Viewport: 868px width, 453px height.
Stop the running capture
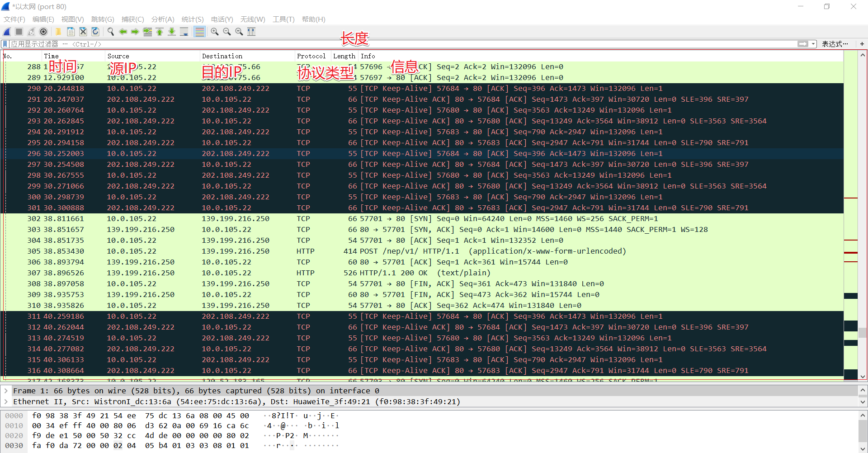(19, 32)
